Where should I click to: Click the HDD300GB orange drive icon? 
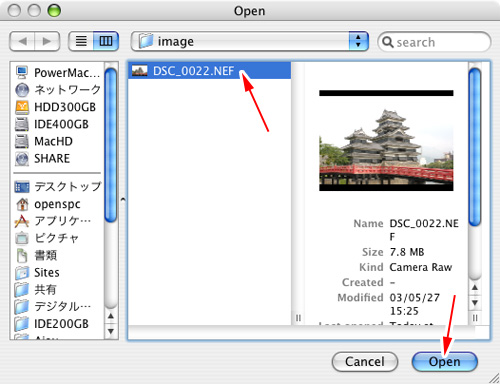point(22,107)
